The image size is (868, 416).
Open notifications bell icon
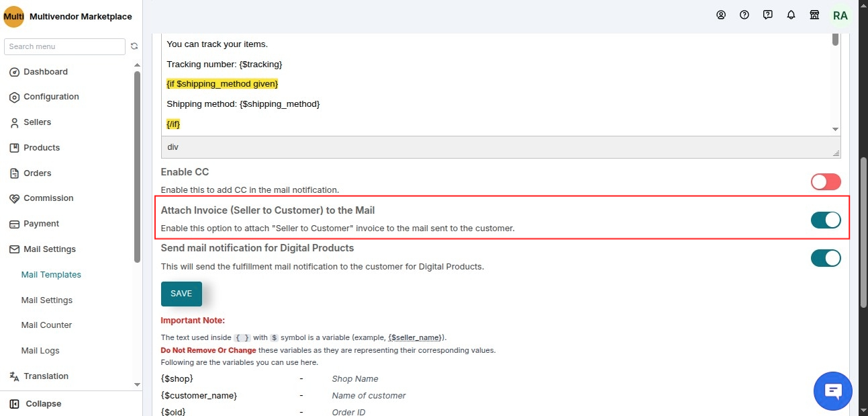[x=791, y=15]
